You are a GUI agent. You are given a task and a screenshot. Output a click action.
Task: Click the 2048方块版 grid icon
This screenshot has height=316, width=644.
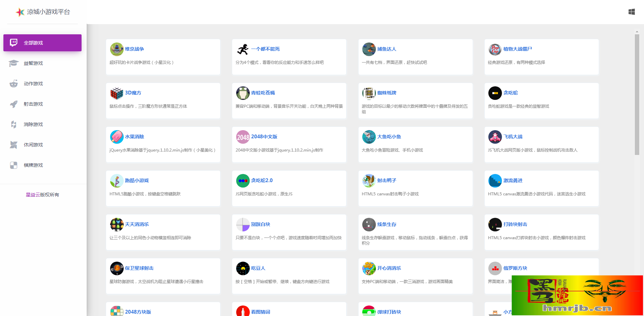(x=117, y=311)
